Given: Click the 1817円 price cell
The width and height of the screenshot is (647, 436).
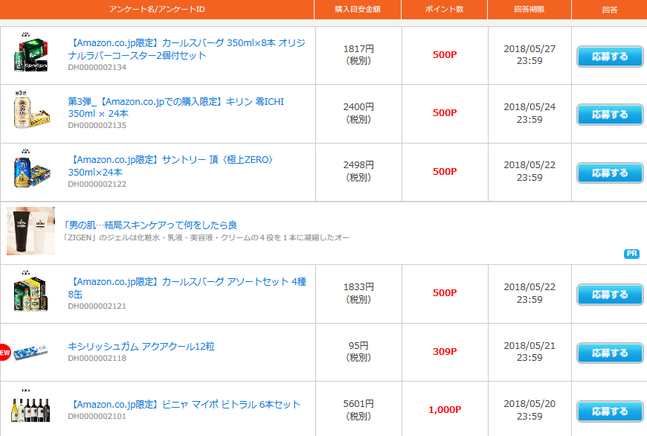Looking at the screenshot, I should coord(359,55).
